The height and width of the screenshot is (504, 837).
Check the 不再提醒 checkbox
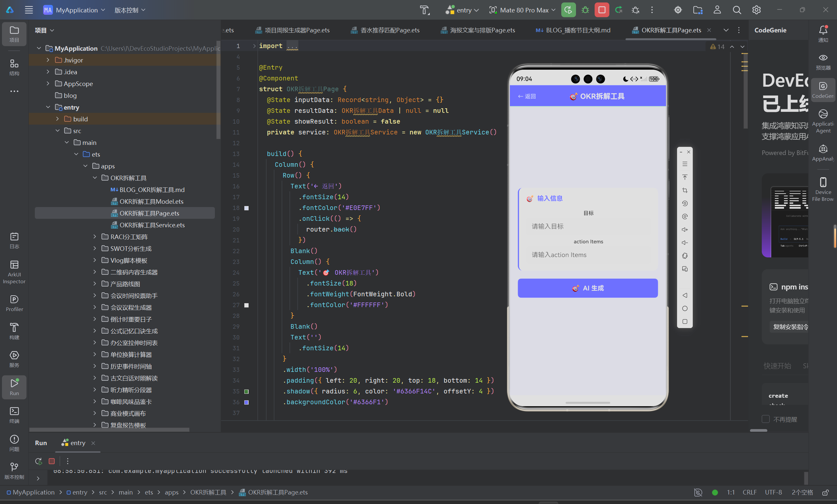pos(765,419)
